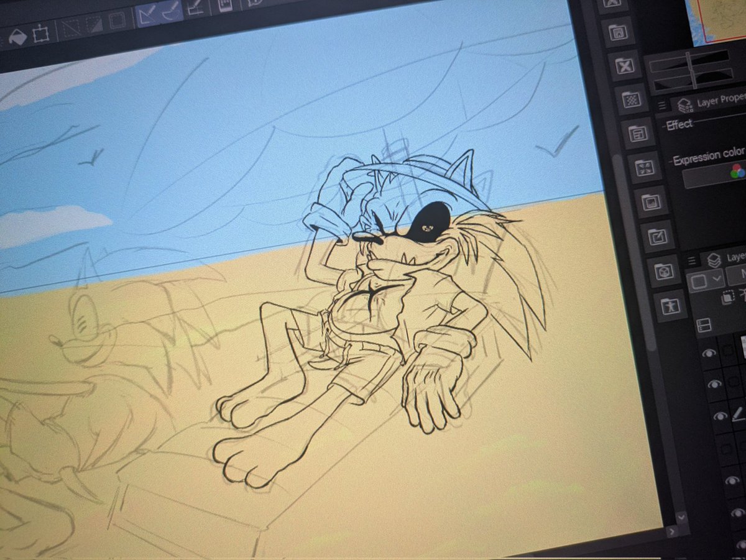The image size is (746, 560).
Task: Open the material folder with pencil-edit icon
Action: click(657, 236)
